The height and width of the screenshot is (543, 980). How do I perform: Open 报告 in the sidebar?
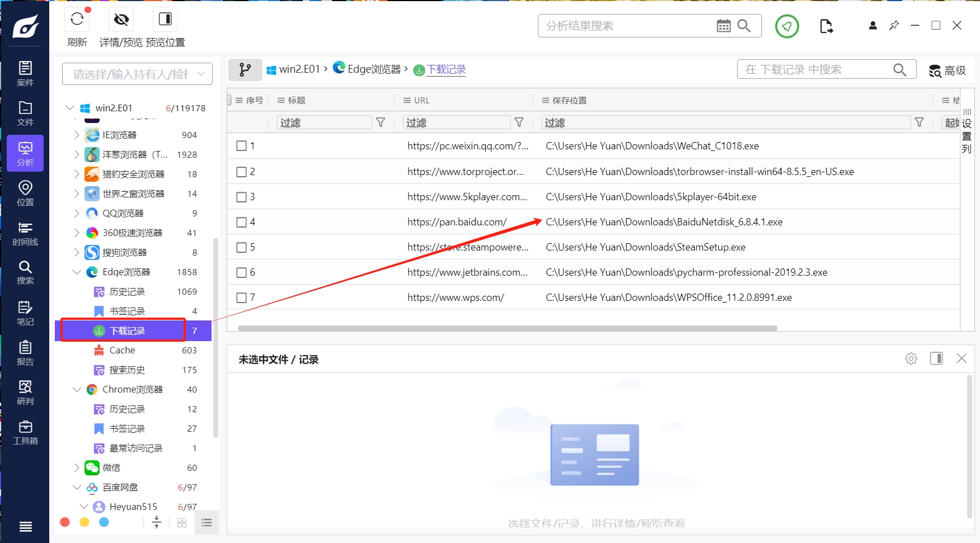(25, 353)
